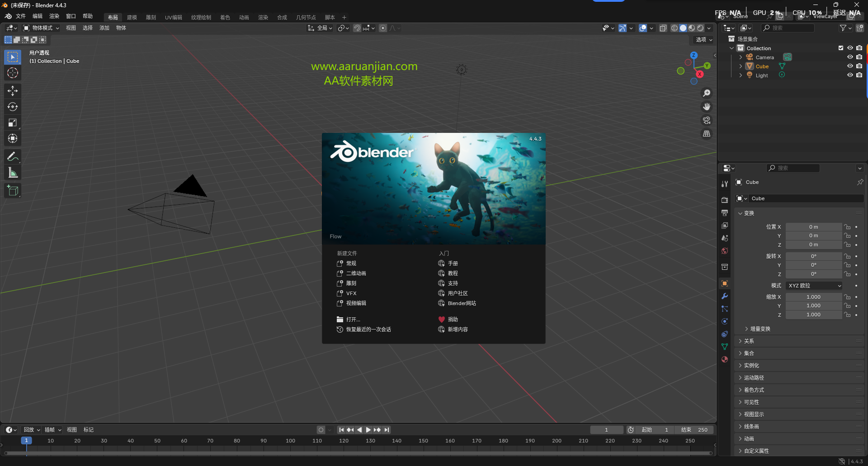Open Modifier Properties with the wrench icon
This screenshot has width=868, height=466.
point(724,296)
